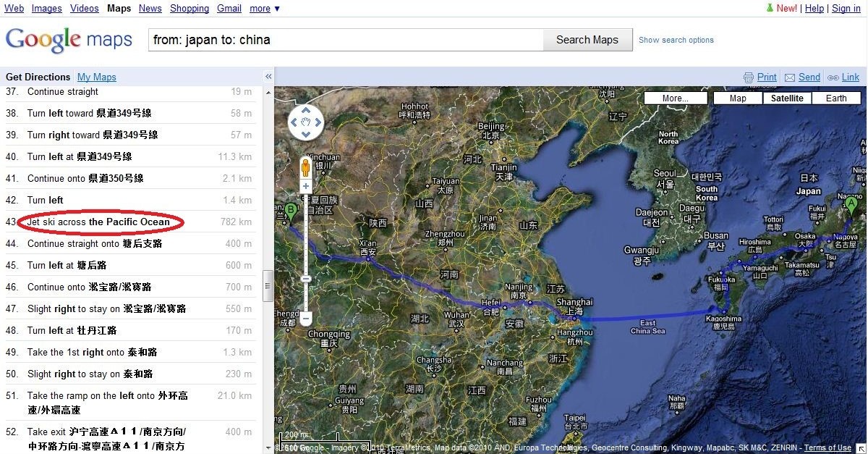The image size is (868, 454).
Task: Click the Send envelope icon
Action: [x=790, y=77]
